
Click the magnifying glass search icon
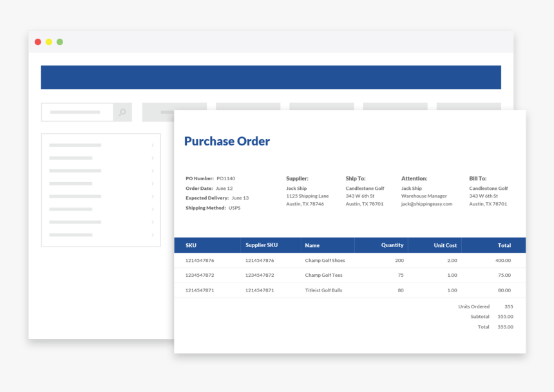point(122,112)
